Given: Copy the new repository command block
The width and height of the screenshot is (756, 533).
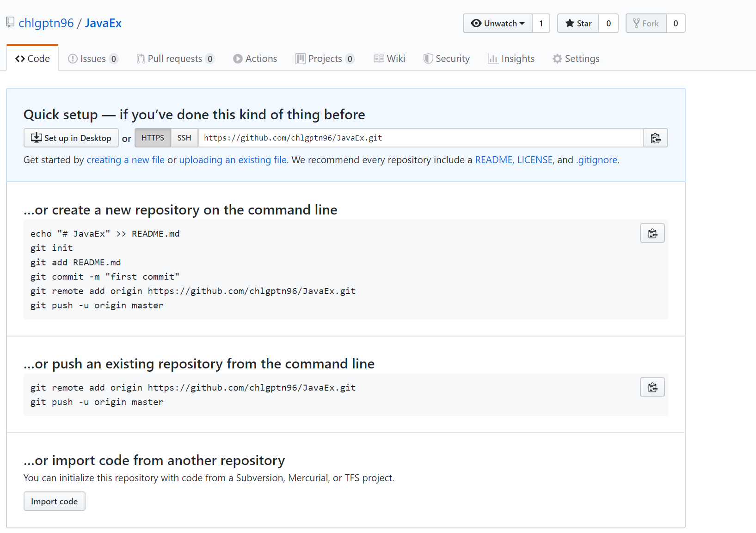Looking at the screenshot, I should (x=652, y=233).
